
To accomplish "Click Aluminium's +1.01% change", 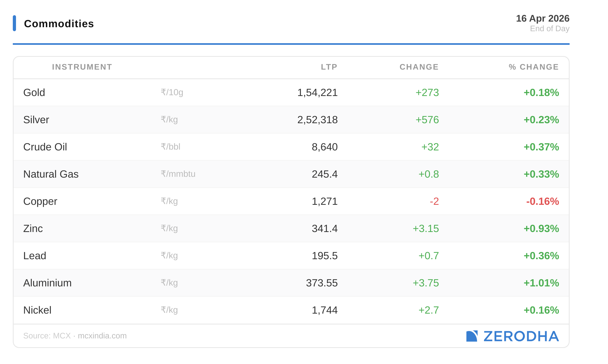I will click(541, 283).
